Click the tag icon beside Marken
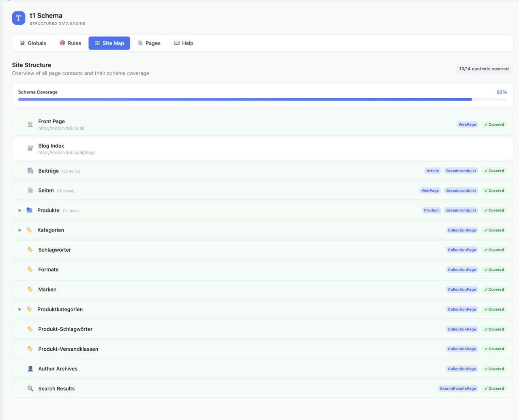The width and height of the screenshot is (519, 420). pyautogui.click(x=30, y=289)
